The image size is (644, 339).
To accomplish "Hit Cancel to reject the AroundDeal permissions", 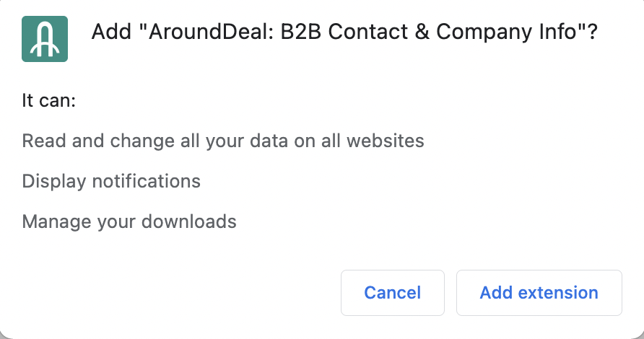I will point(392,293).
